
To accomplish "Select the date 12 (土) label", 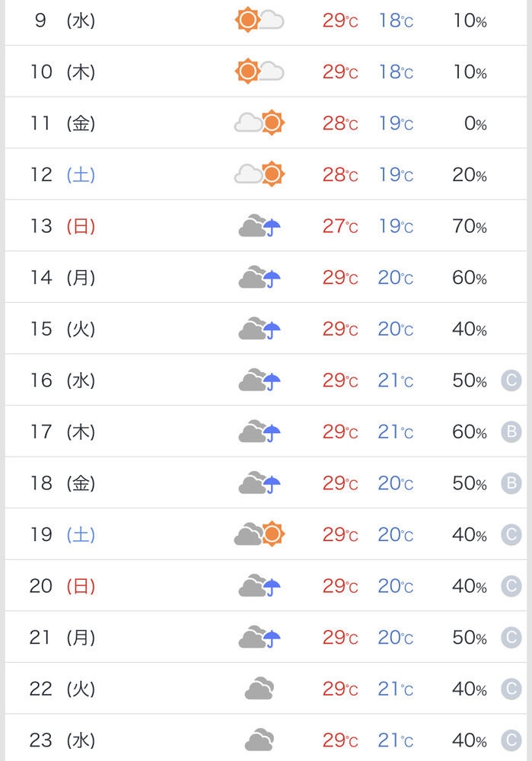I will (62, 175).
